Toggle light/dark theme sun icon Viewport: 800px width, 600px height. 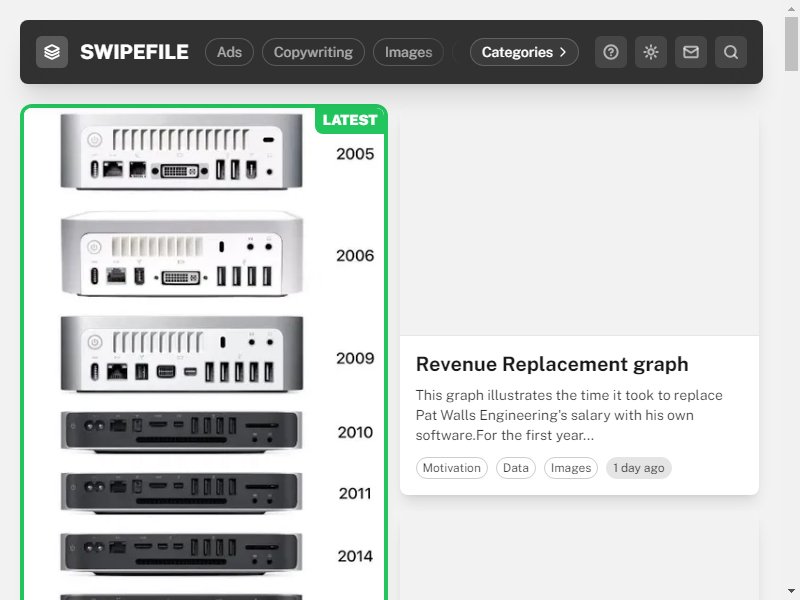651,52
